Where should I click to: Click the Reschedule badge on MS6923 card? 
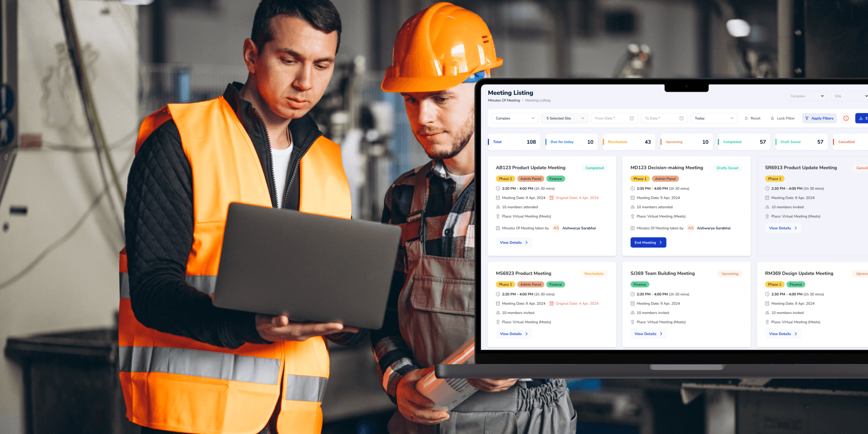click(594, 274)
